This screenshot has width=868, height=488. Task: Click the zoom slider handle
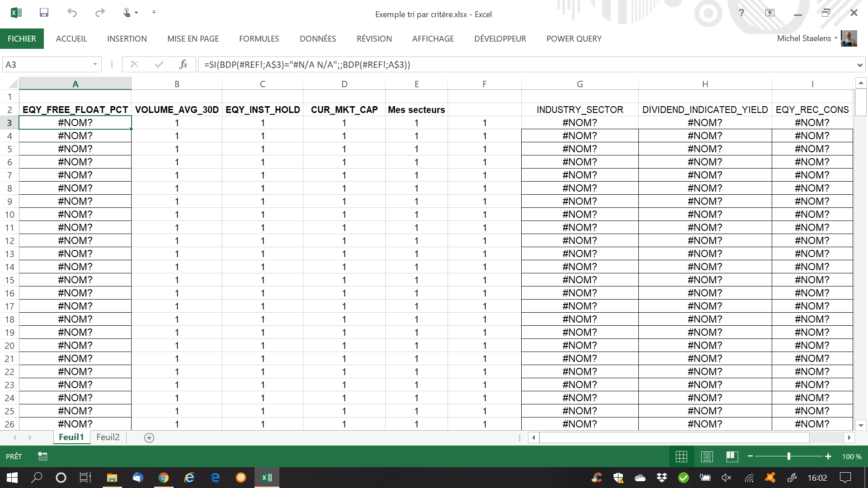coord(788,456)
